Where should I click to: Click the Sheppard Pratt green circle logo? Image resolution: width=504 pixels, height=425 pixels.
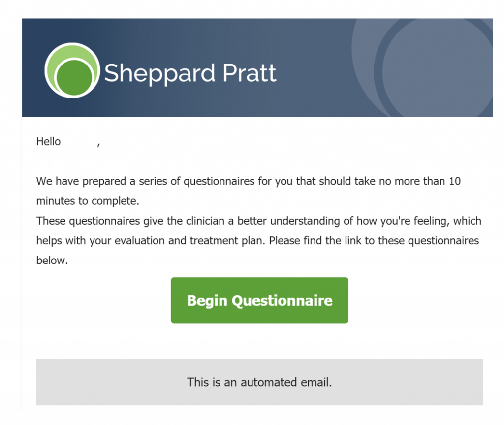coord(72,70)
